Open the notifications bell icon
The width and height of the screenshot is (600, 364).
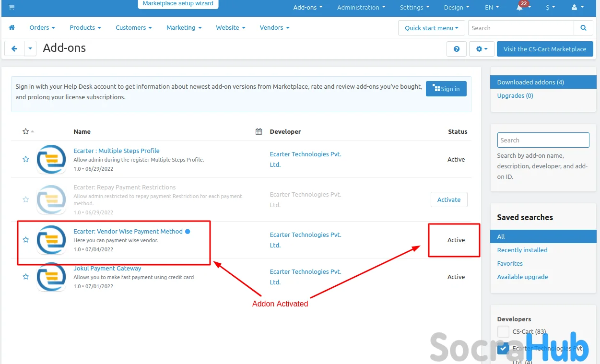519,8
